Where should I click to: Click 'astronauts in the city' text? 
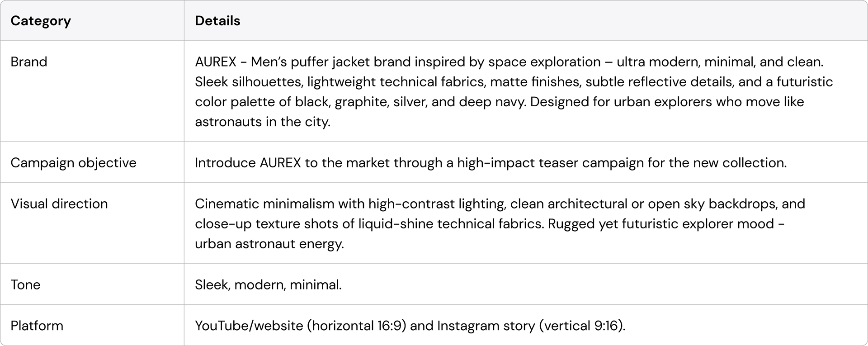pyautogui.click(x=263, y=122)
